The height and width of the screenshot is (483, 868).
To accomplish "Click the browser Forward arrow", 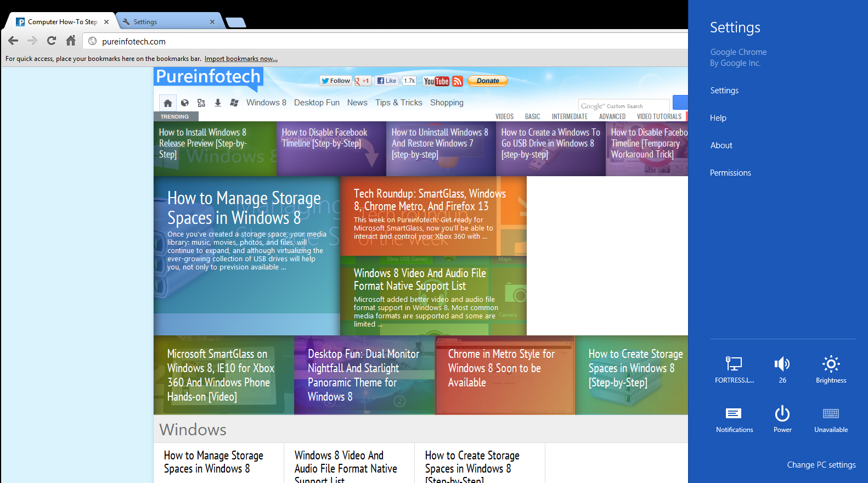I will [32, 41].
